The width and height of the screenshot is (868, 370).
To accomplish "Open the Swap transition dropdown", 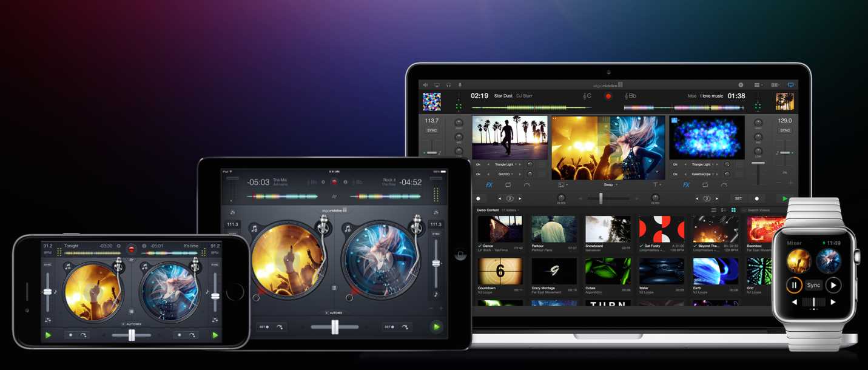I will pos(609,184).
